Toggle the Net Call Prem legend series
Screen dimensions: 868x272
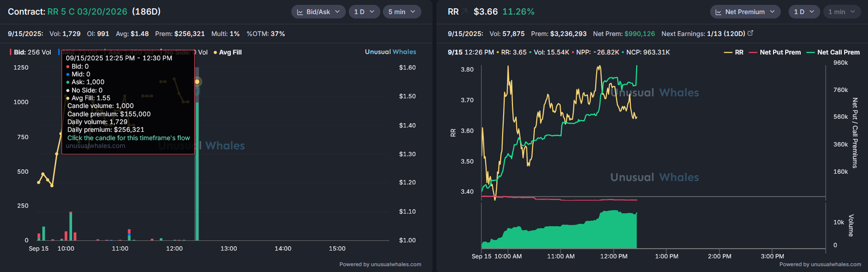tap(833, 52)
